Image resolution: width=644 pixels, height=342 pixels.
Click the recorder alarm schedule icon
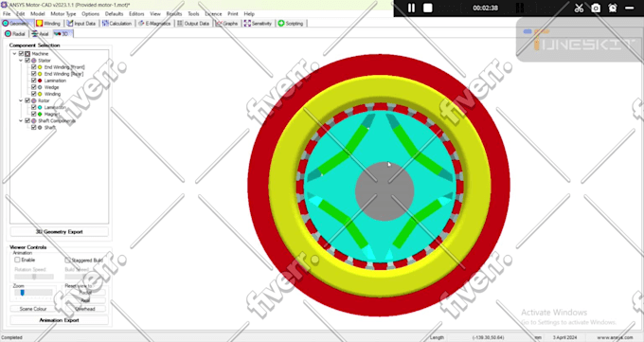(x=613, y=9)
